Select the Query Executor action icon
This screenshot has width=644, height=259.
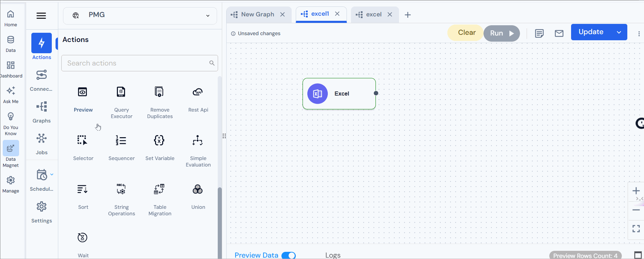coord(121,92)
